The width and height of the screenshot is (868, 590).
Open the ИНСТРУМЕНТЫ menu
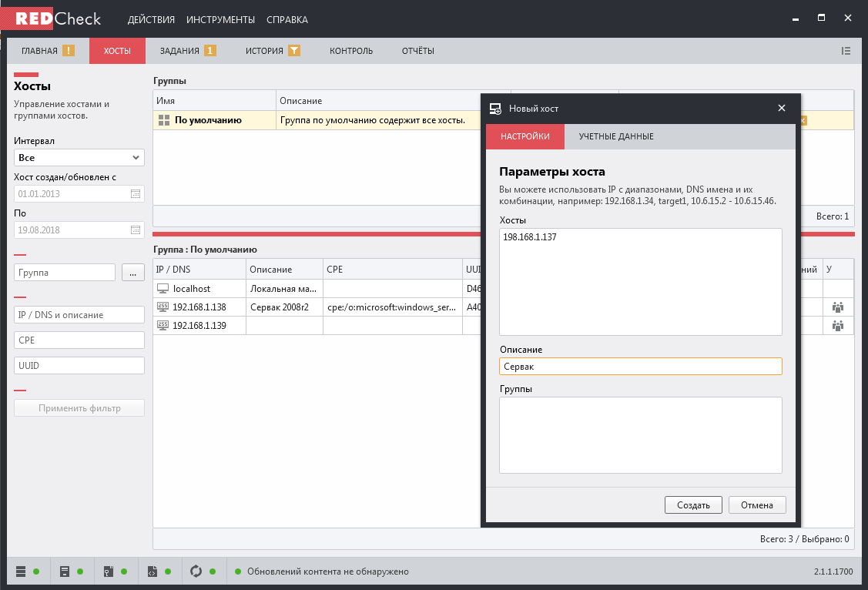coord(220,19)
